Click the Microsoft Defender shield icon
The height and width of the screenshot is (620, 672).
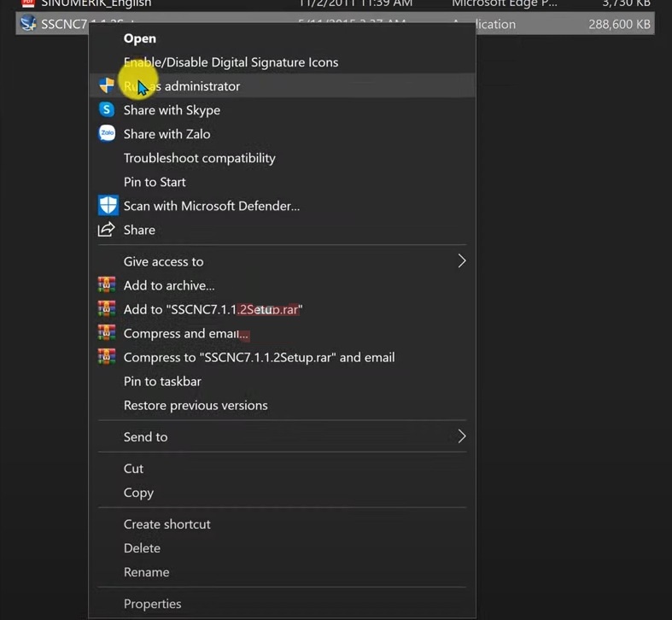click(x=108, y=205)
